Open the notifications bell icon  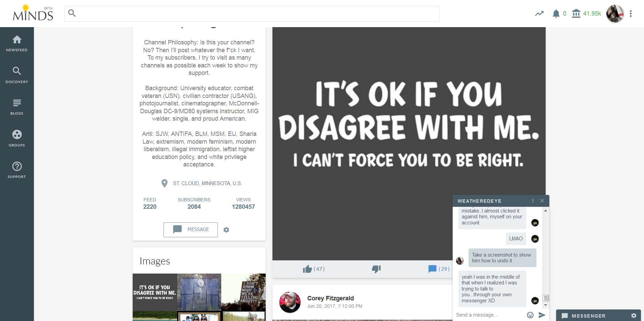tap(556, 14)
